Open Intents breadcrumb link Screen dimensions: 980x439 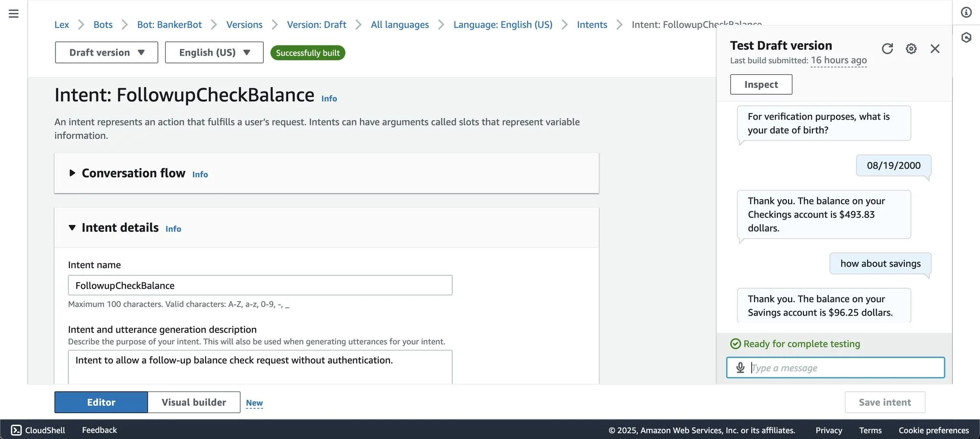coord(591,24)
